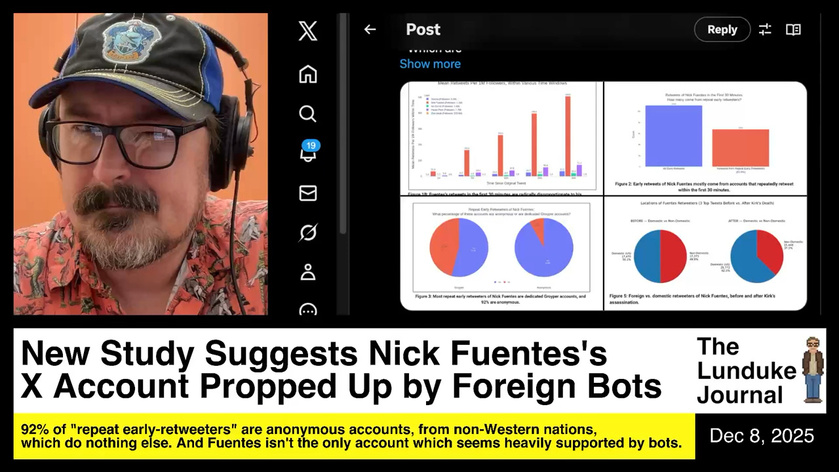The image size is (839, 472).
Task: Open the reply sort sliders icon
Action: point(765,30)
